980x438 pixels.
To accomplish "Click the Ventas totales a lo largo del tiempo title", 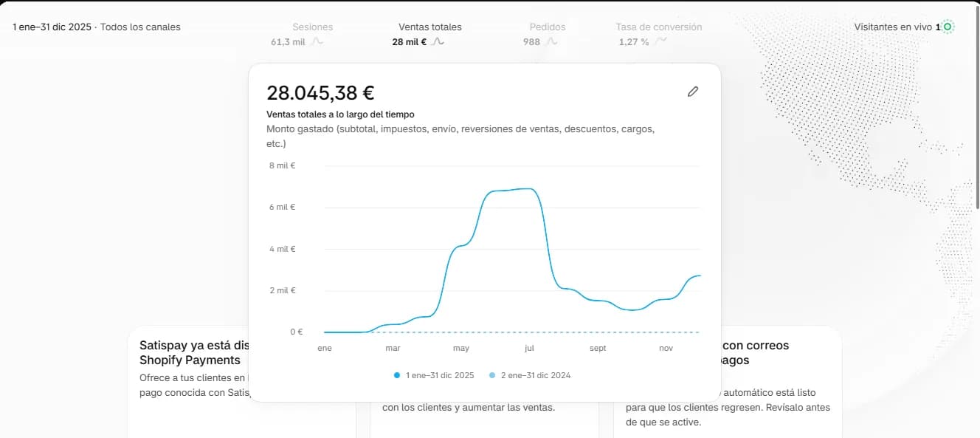I will pyautogui.click(x=340, y=114).
